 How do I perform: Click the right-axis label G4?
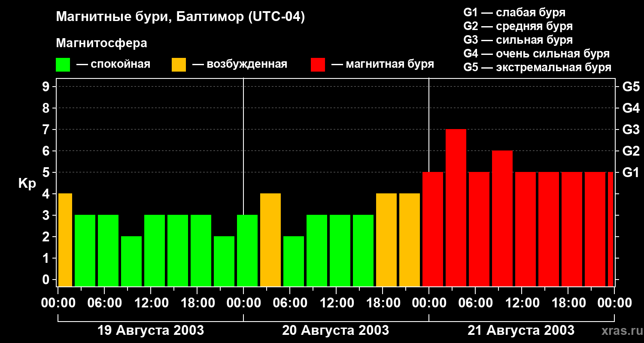[631, 108]
